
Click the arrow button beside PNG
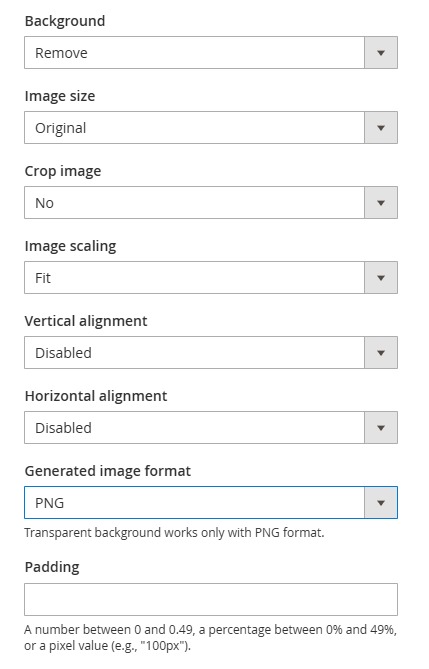coord(381,503)
